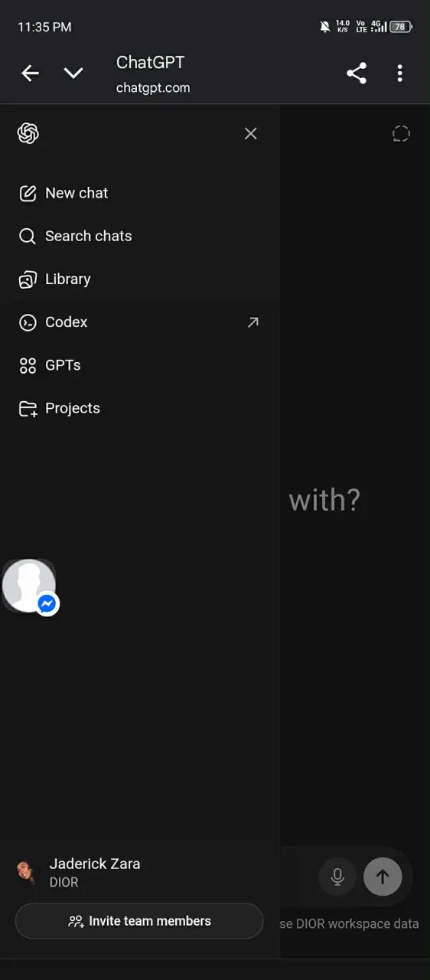
Task: Open Search chats
Action: 140,236
